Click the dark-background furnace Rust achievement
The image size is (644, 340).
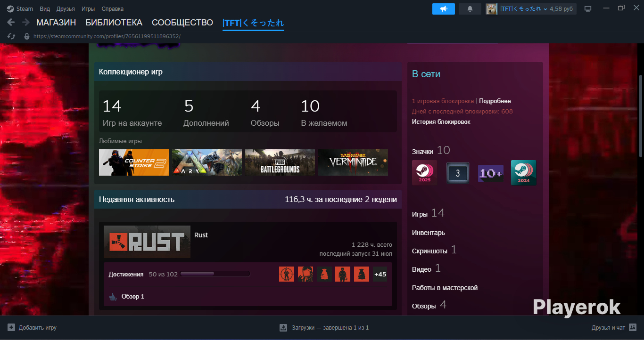324,274
